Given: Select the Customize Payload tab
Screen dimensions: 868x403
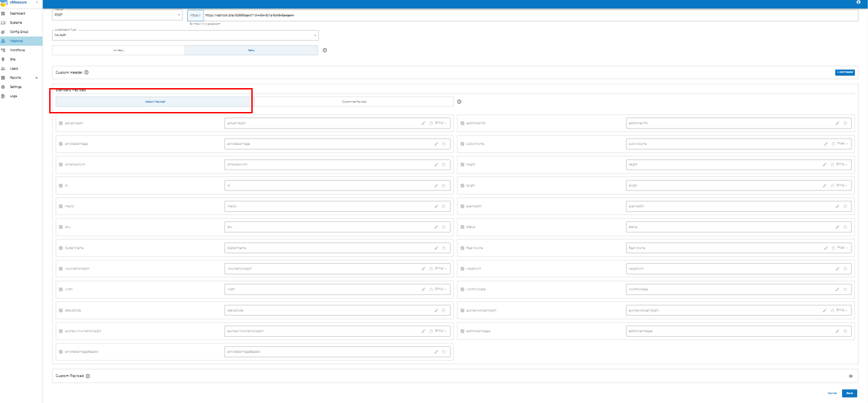Looking at the screenshot, I should 354,102.
